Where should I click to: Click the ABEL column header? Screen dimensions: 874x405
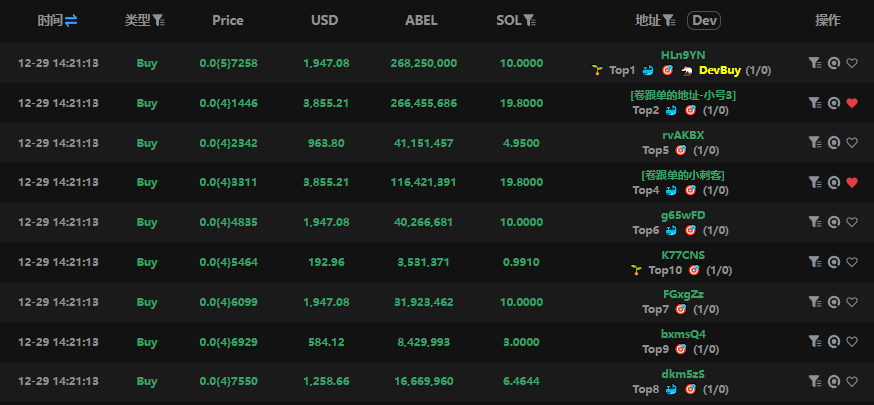coord(420,20)
